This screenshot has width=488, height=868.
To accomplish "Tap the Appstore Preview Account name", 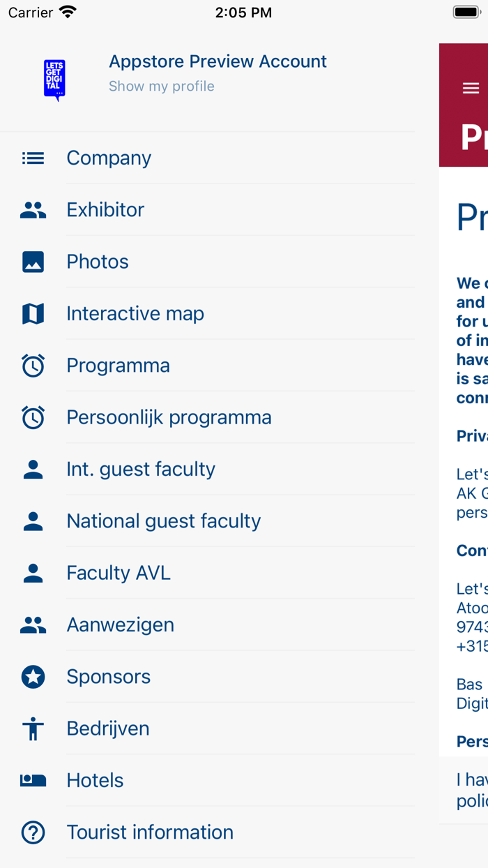I will [x=218, y=61].
